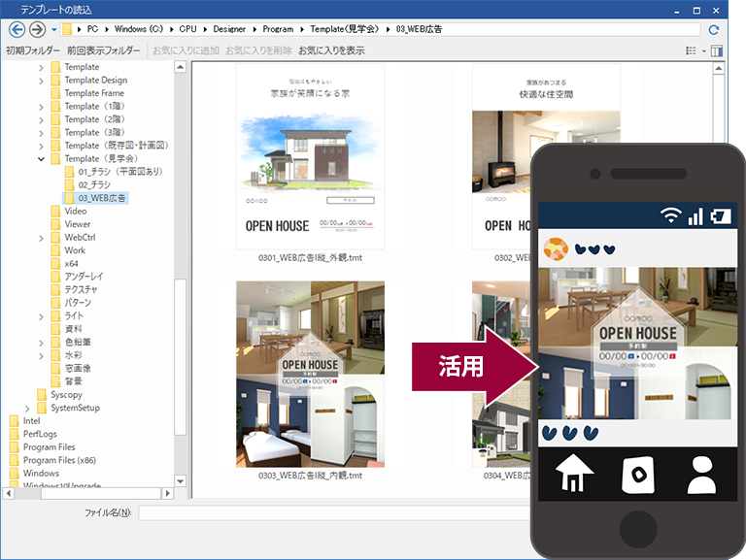The image size is (746, 560).
Task: Select the Template(見学会) breadcrumb segment
Action: tap(345, 29)
